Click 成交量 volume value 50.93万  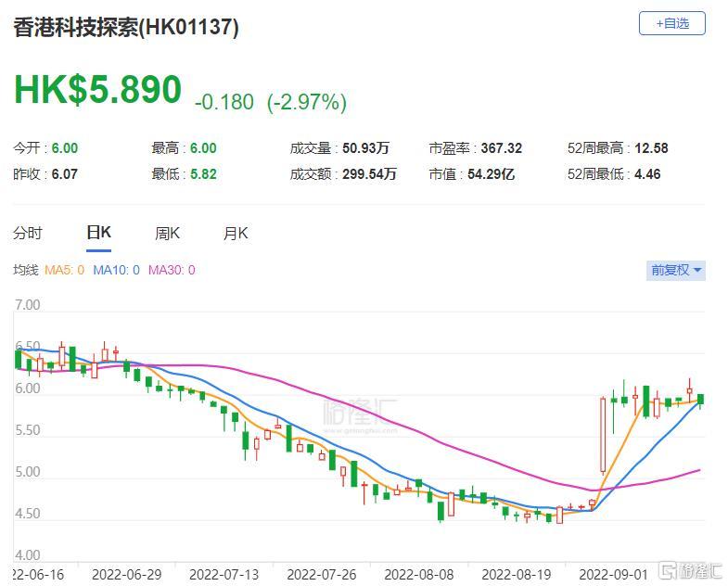pyautogui.click(x=365, y=148)
